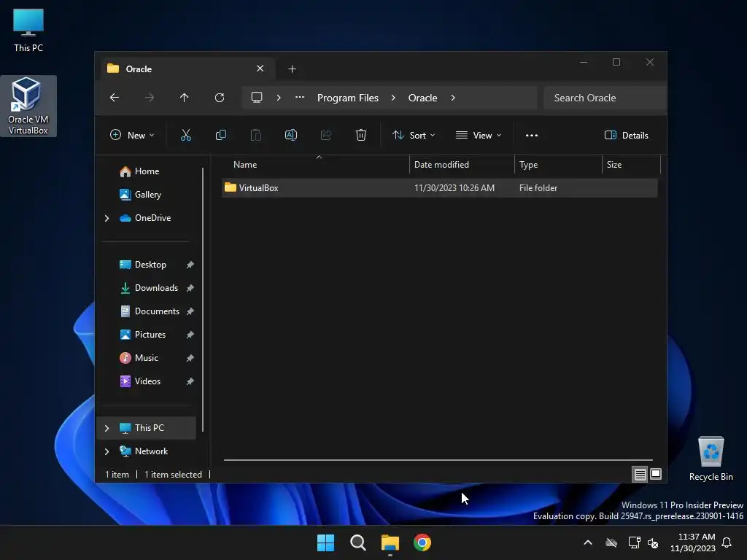Click the Cut scissors icon
The width and height of the screenshot is (747, 560).
pos(186,135)
